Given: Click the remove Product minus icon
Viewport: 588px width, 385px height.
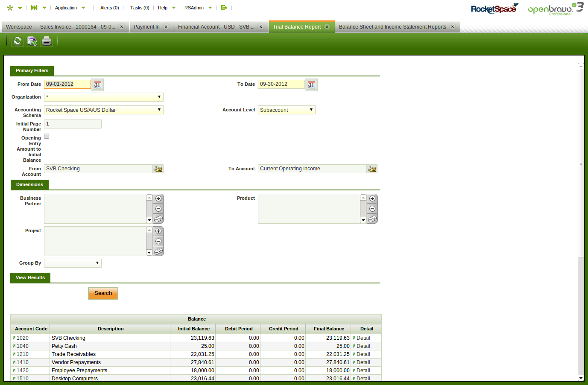Looking at the screenshot, I should point(372,209).
